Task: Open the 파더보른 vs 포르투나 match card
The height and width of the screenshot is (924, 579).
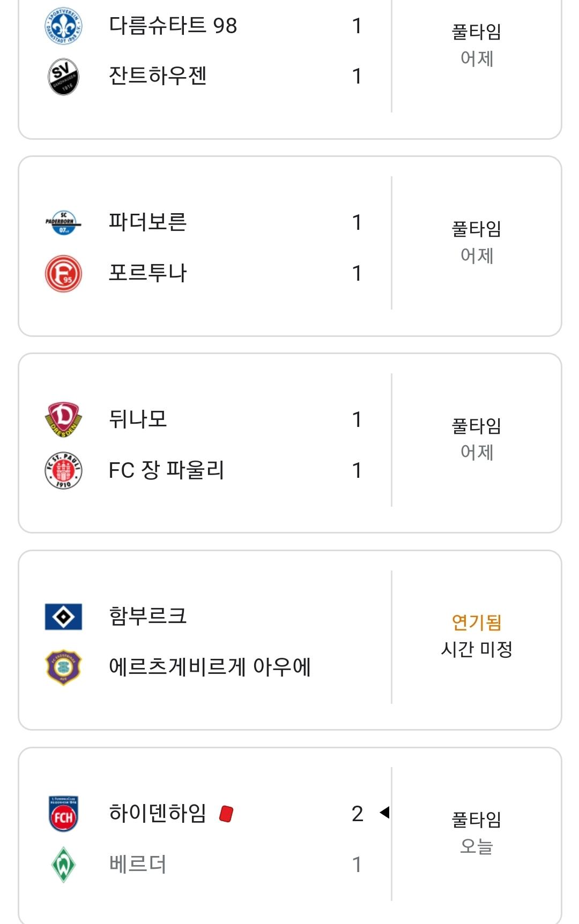Action: [x=290, y=246]
